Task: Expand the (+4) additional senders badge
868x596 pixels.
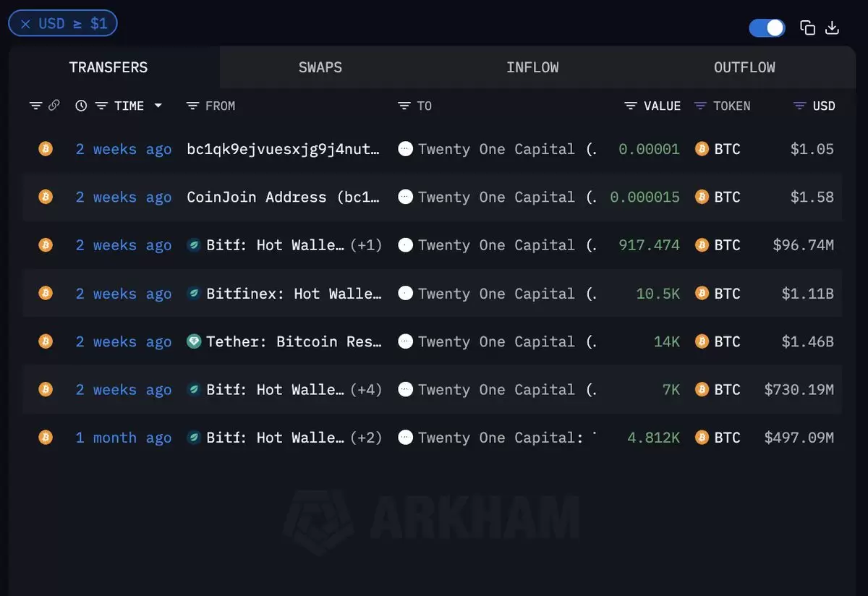Action: click(x=366, y=389)
